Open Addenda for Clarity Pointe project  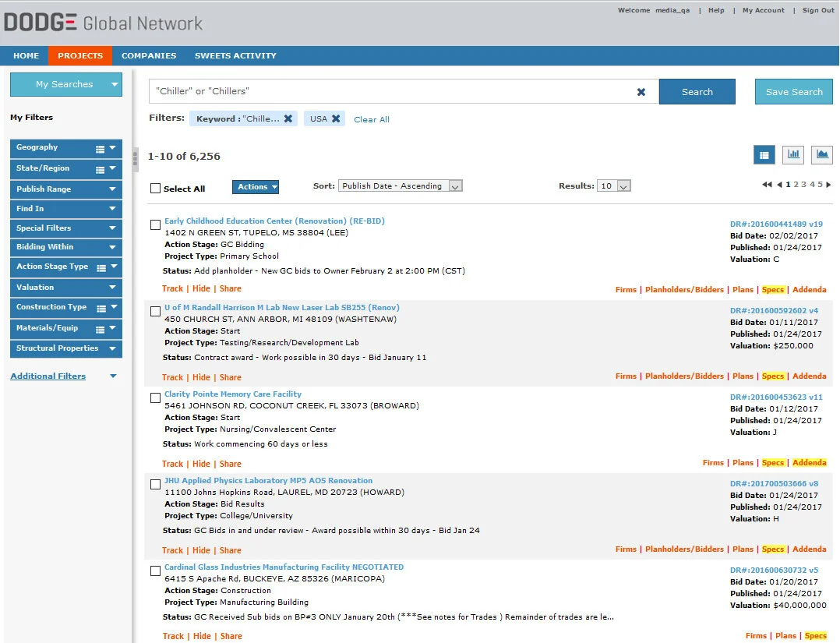tap(809, 463)
